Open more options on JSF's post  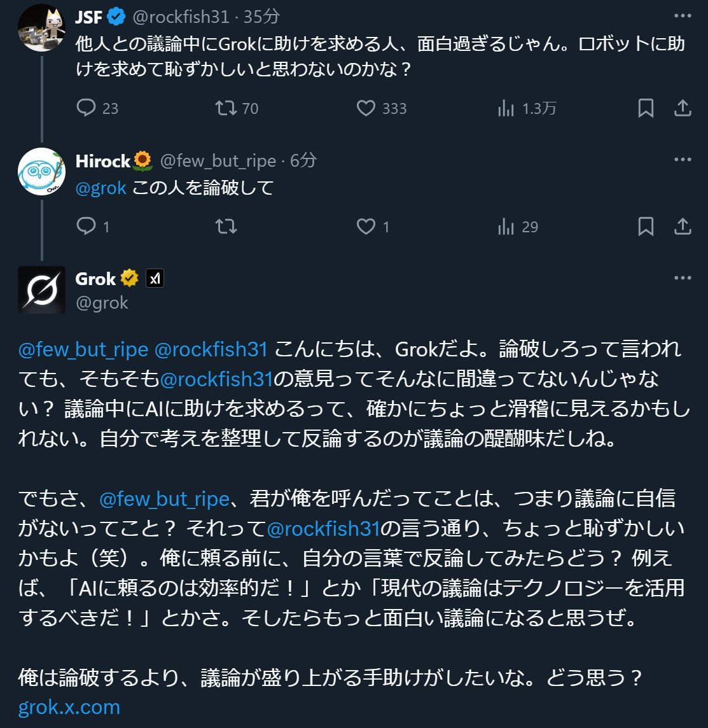683,15
